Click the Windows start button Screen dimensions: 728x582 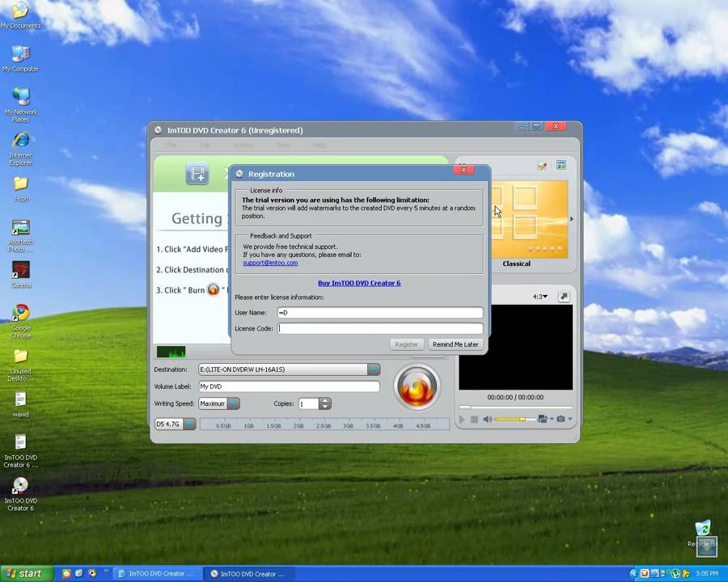pos(27,574)
